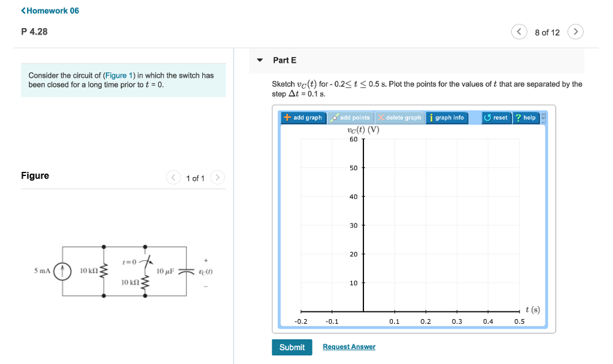Select the add points tool
This screenshot has width=613, height=364.
(351, 117)
